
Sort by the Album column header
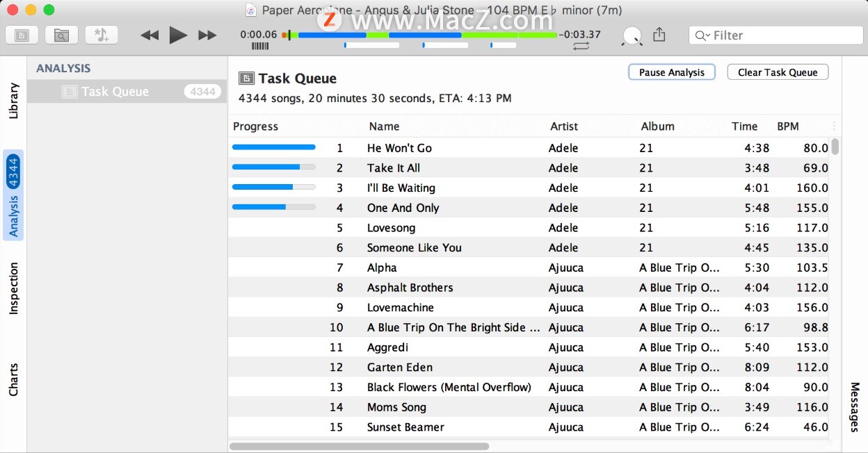pos(657,126)
